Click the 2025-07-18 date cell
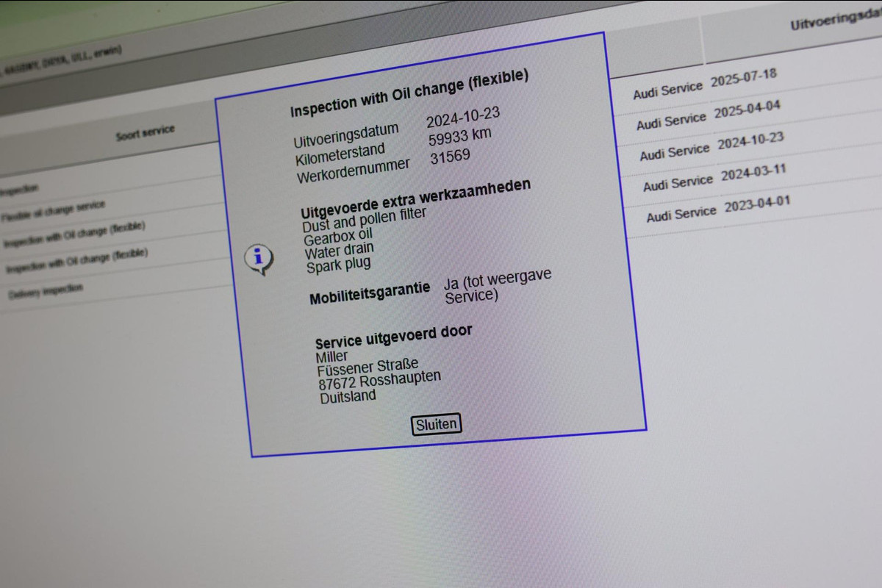The image size is (882, 588). coord(743,78)
